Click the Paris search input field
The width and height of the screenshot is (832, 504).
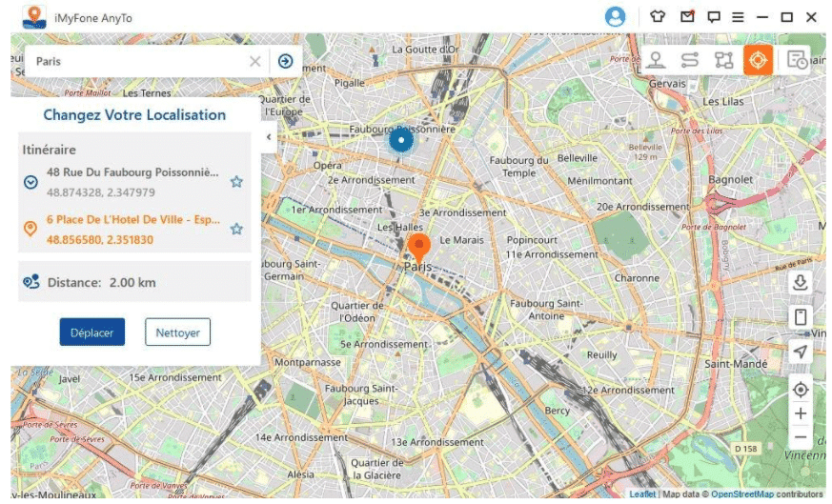(133, 62)
